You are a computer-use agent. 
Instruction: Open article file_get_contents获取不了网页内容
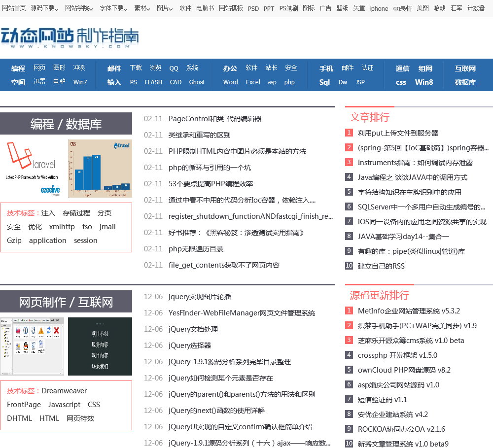coord(224,265)
